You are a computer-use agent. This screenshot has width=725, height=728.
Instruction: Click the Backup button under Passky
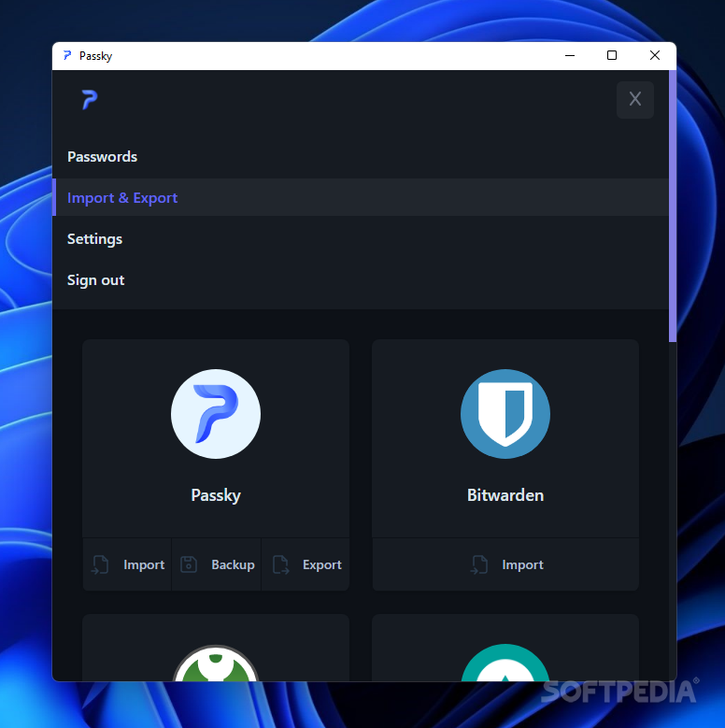point(217,564)
